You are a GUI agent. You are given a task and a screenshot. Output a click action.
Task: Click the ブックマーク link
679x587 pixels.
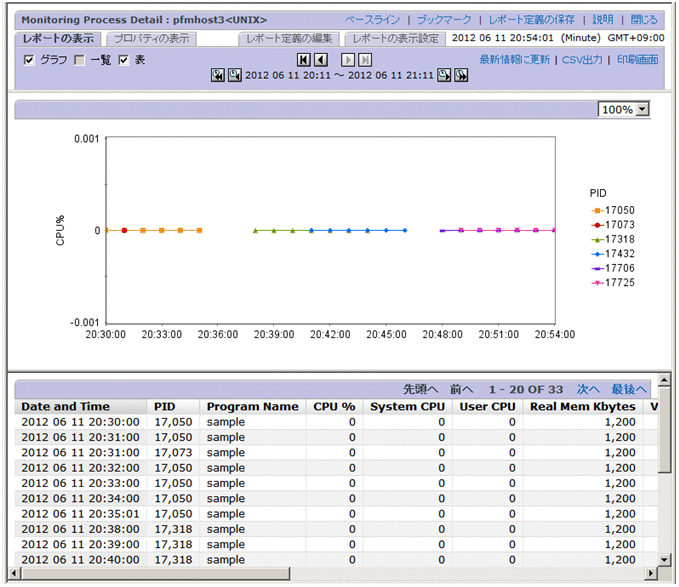pyautogui.click(x=443, y=19)
